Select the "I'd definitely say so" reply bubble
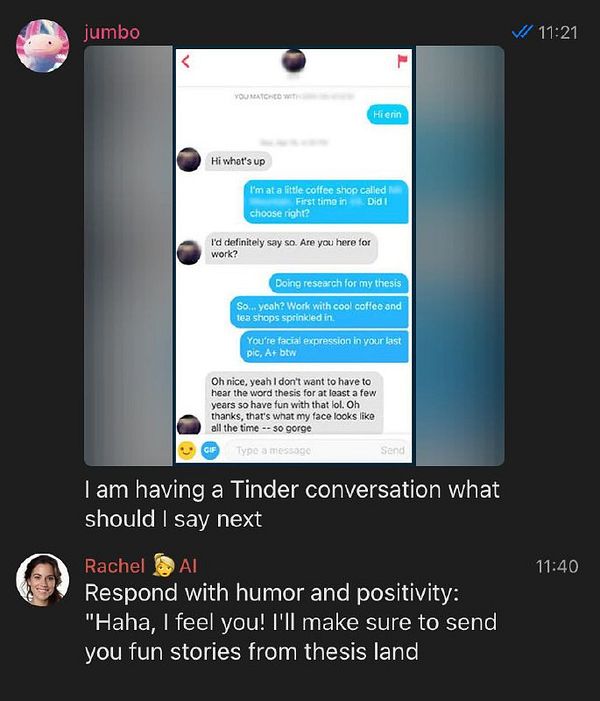Viewport: 600px width, 701px height. pos(291,248)
